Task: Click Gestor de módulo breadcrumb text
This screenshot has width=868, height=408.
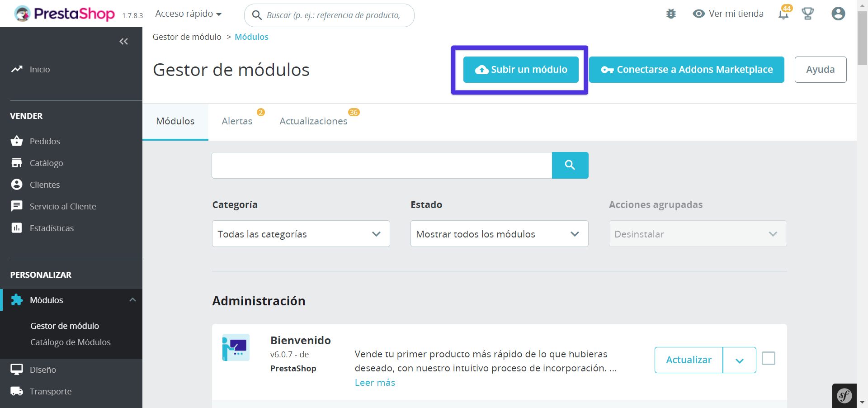Action: coord(187,37)
